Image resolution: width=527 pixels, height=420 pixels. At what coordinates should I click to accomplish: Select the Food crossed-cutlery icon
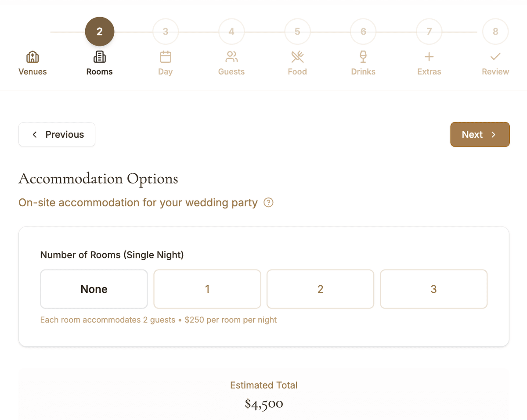(297, 57)
